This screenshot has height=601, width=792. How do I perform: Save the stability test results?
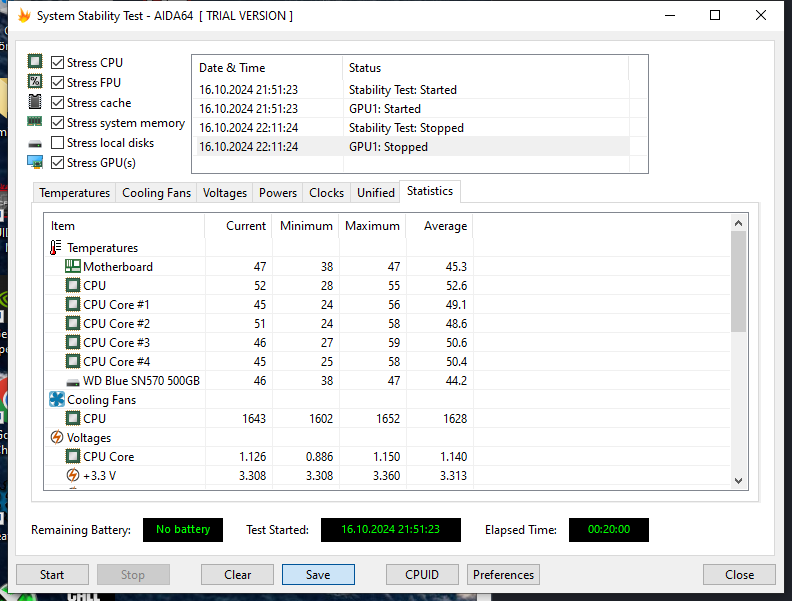coord(318,575)
